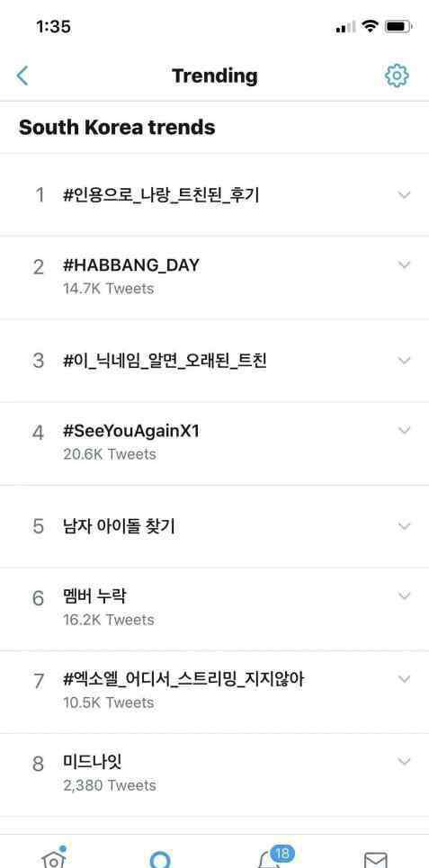Tap the South Korea trends header

point(117,128)
